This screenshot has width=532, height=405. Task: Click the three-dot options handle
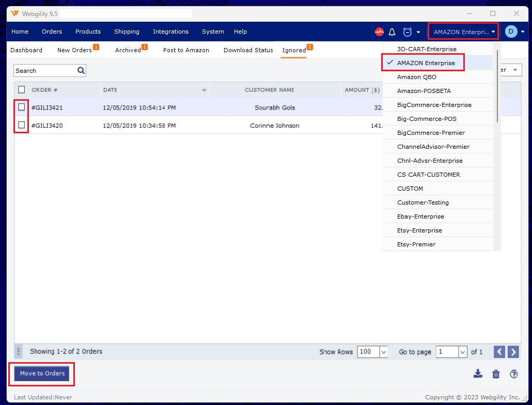click(19, 351)
